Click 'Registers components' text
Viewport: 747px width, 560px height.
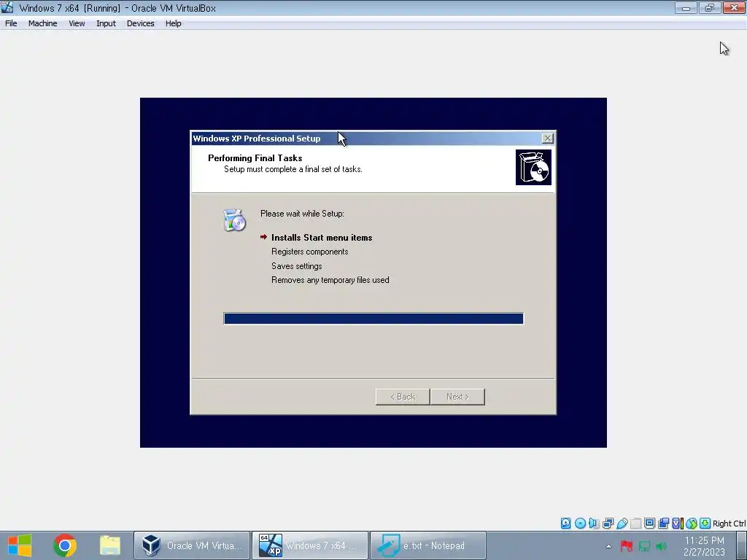pos(309,252)
